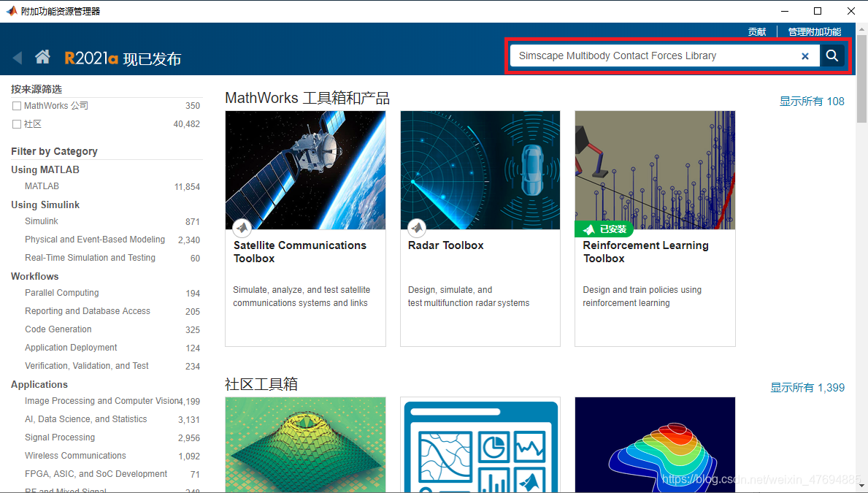The image size is (868, 493).
Task: Check the 社区 filter checkbox
Action: (17, 124)
